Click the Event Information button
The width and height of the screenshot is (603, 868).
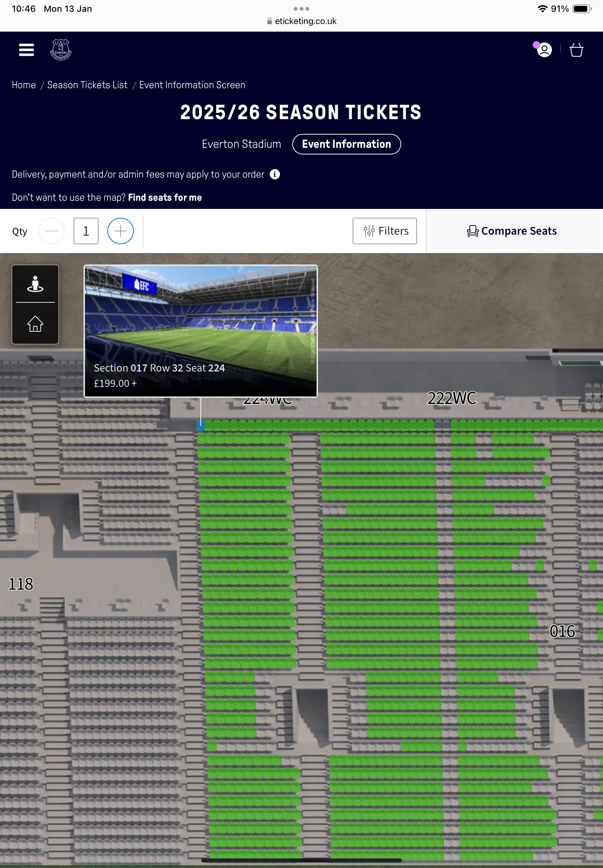346,144
